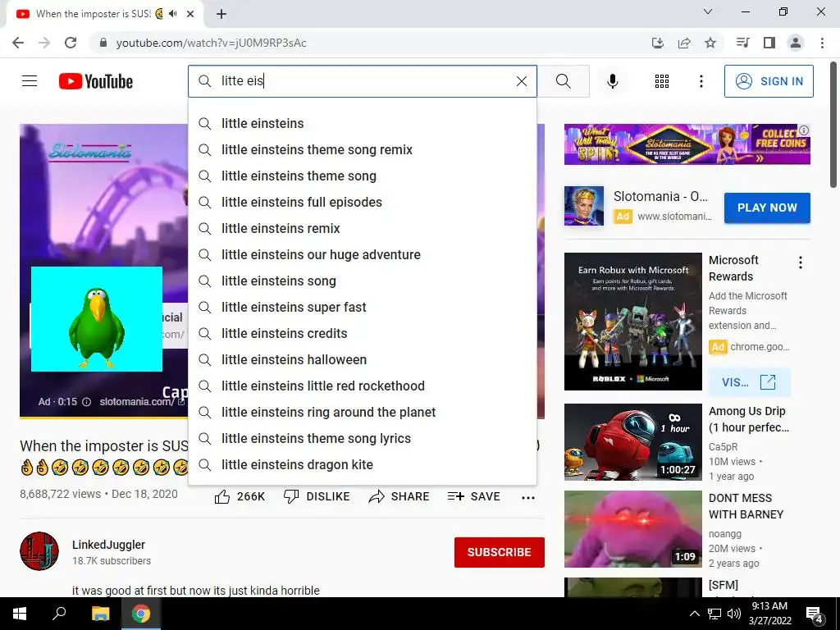
Task: Click in the YouTube search input field
Action: tap(364, 81)
